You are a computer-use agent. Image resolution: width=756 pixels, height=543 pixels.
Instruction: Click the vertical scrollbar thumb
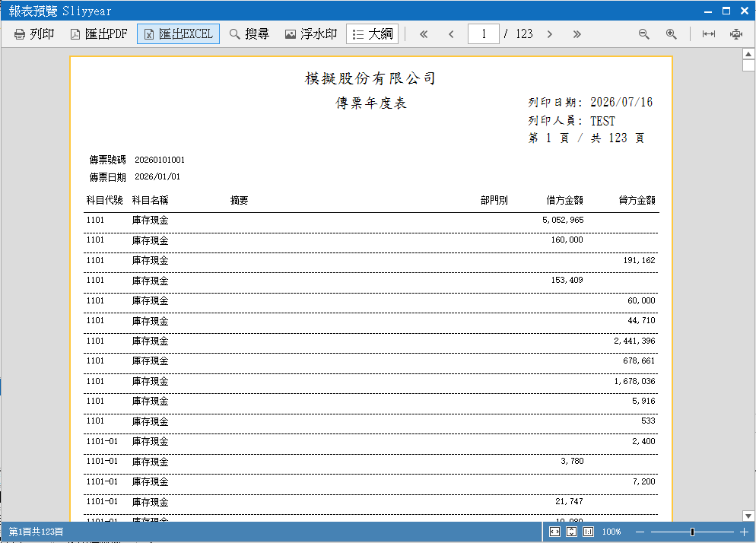(x=748, y=65)
